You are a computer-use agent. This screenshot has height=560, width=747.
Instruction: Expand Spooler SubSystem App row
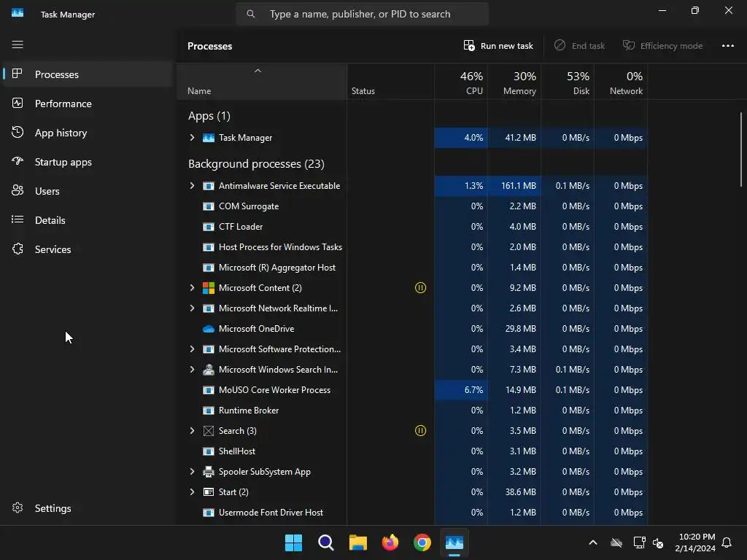click(192, 472)
